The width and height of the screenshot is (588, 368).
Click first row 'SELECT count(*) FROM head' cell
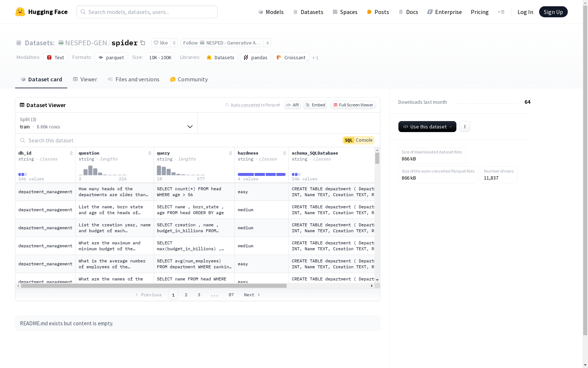pyautogui.click(x=194, y=192)
